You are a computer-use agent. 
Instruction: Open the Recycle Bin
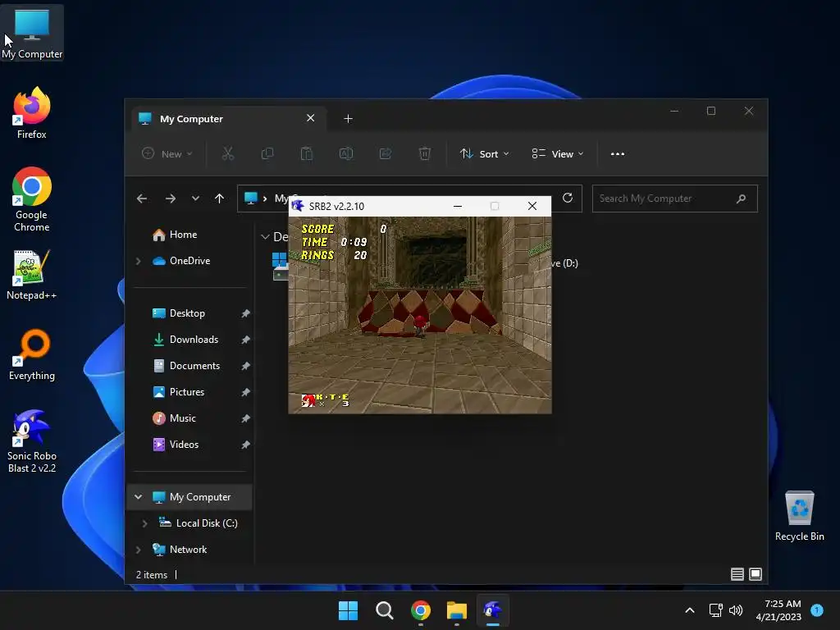799,516
